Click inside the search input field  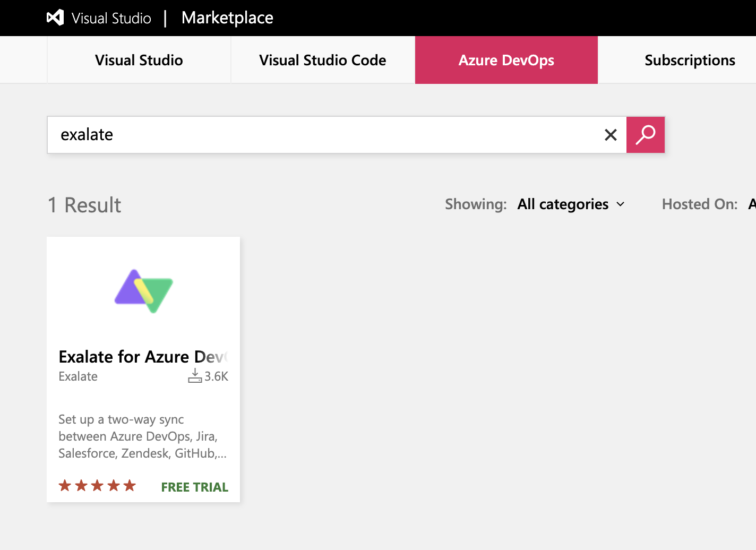[x=319, y=135]
